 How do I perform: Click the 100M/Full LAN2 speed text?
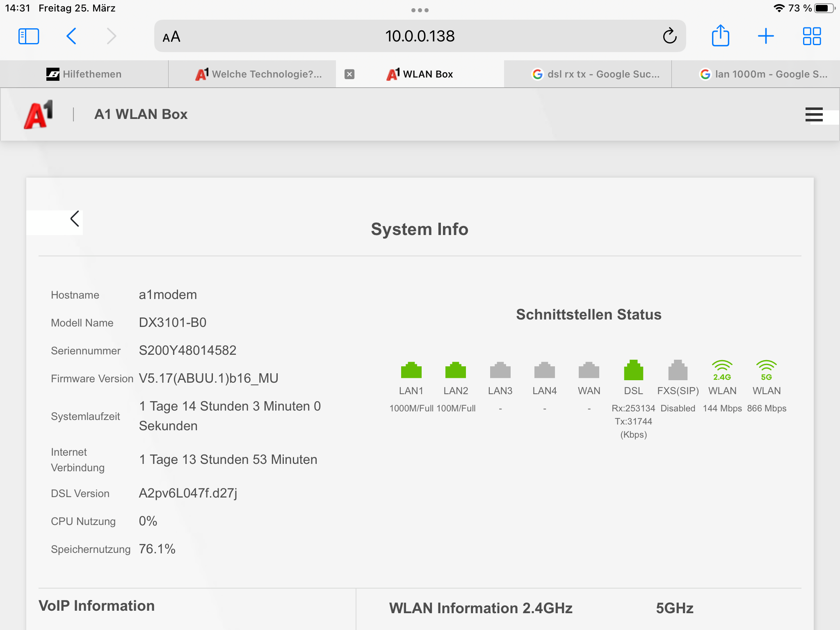tap(456, 409)
